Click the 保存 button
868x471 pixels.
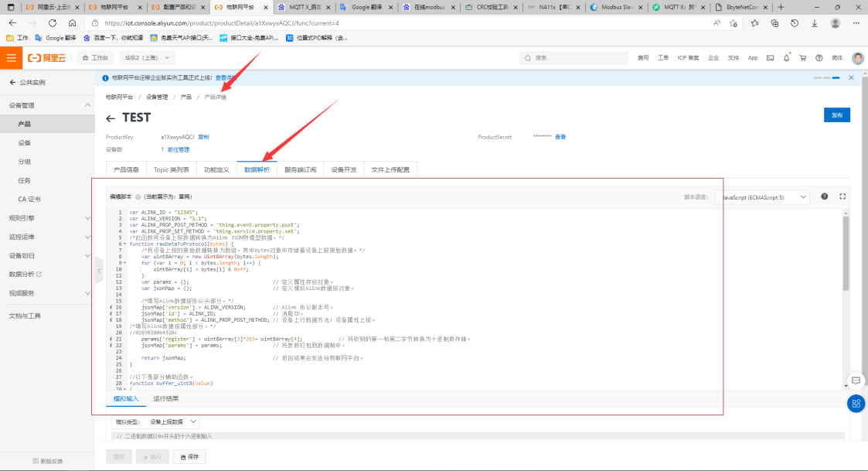tap(189, 457)
